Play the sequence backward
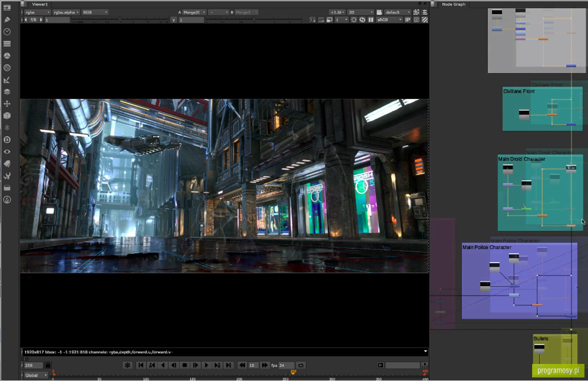This screenshot has height=381, width=588. click(x=163, y=365)
